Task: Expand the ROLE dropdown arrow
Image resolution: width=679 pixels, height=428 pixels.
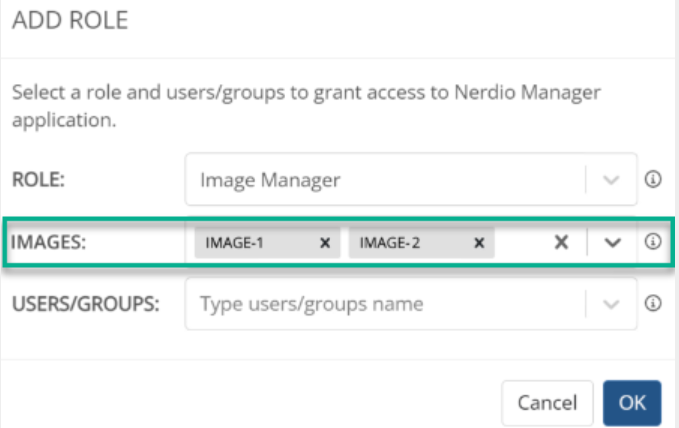Action: click(612, 180)
